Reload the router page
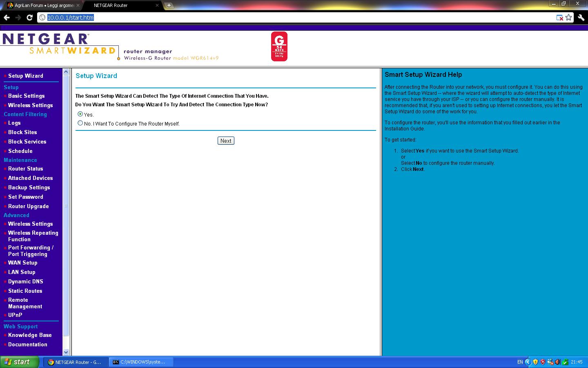This screenshot has height=368, width=588. pyautogui.click(x=29, y=18)
